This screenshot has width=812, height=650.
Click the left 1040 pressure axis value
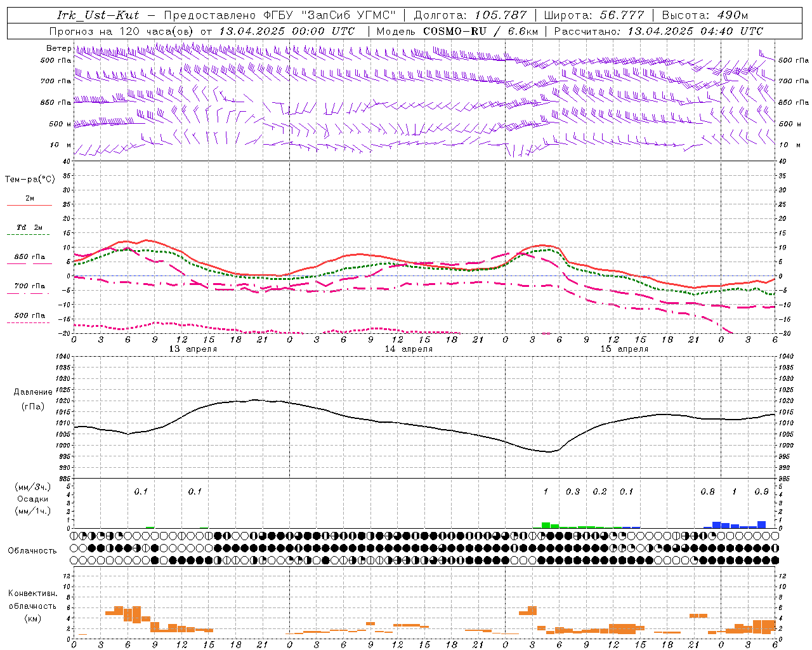62,356
